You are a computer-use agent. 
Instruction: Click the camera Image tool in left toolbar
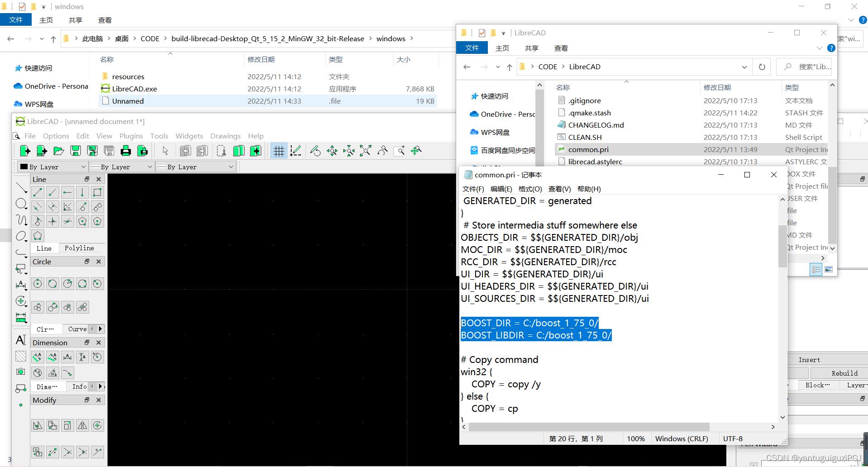coord(21,372)
